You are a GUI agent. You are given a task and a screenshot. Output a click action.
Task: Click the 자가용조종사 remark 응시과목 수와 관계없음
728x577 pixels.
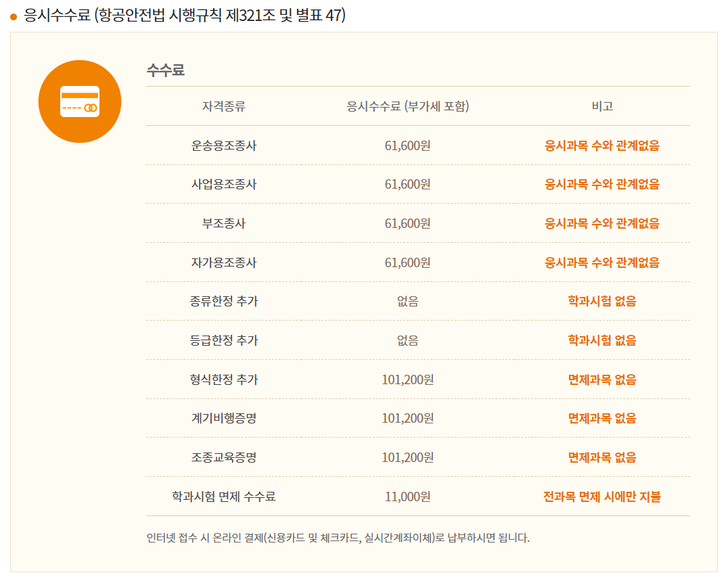pyautogui.click(x=602, y=262)
